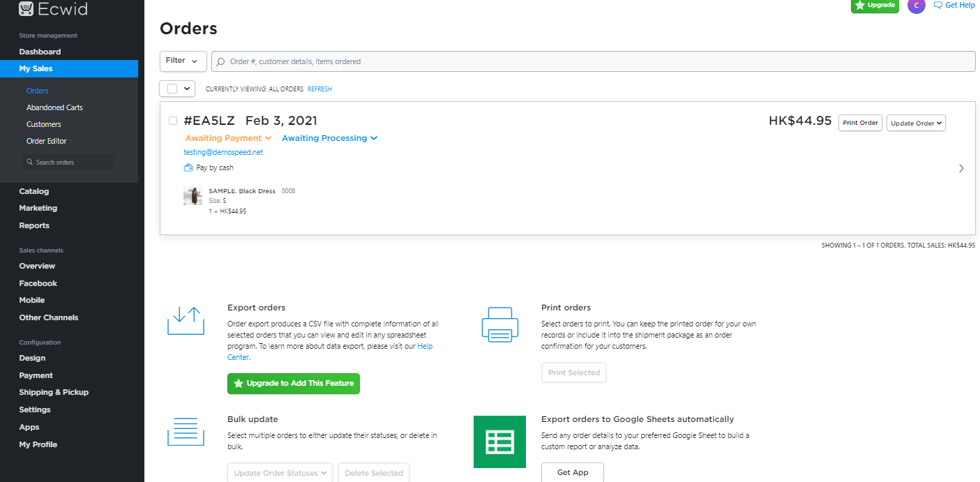
Task: Click the Export orders download icon
Action: tap(186, 321)
